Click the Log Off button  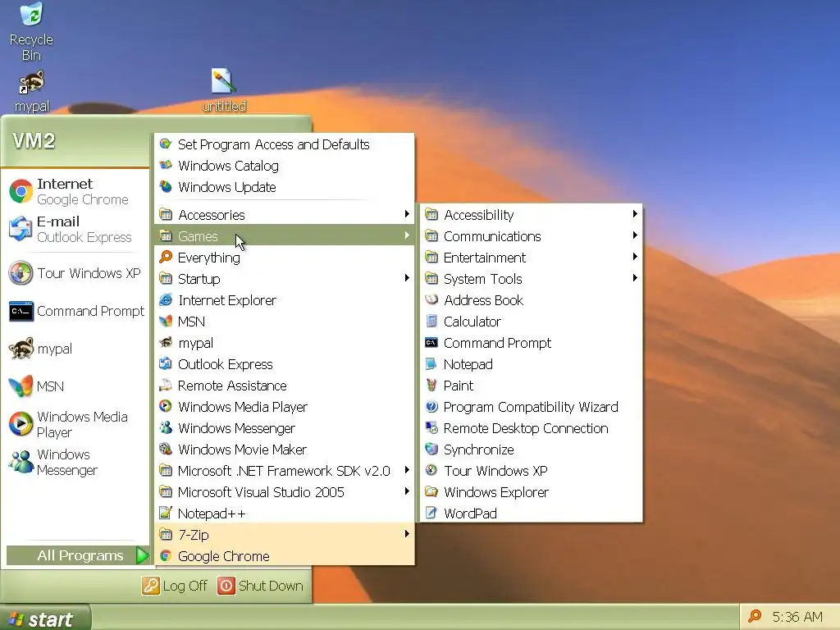point(175,586)
